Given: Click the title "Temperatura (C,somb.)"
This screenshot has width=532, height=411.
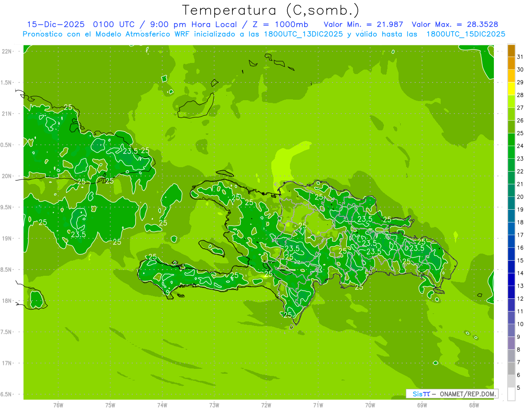Looking at the screenshot, I should pyautogui.click(x=271, y=10).
